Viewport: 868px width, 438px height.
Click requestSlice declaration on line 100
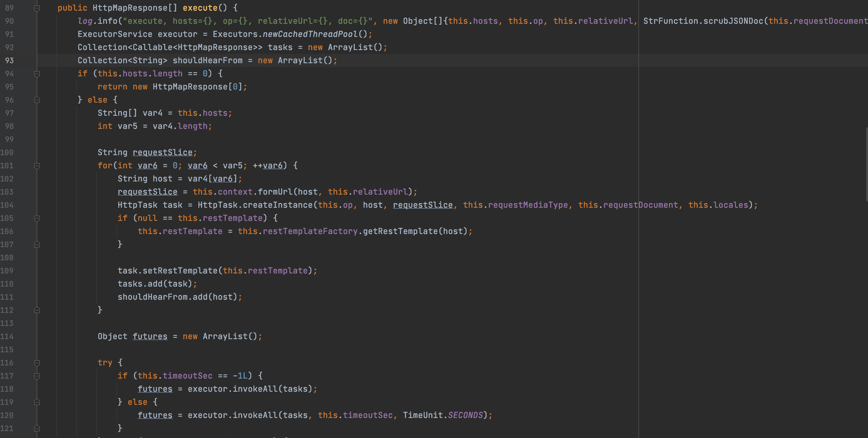(162, 153)
